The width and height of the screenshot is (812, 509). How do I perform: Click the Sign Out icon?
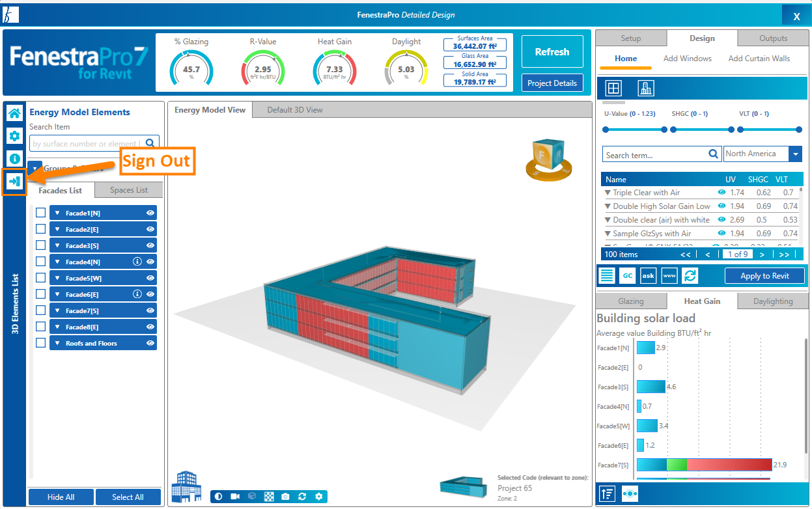coord(14,181)
